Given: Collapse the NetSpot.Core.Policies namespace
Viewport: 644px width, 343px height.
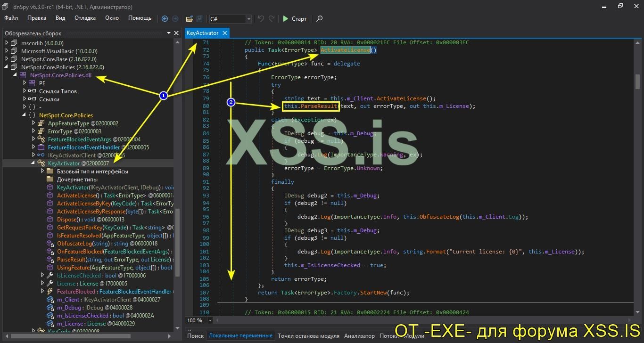Looking at the screenshot, I should coord(25,115).
